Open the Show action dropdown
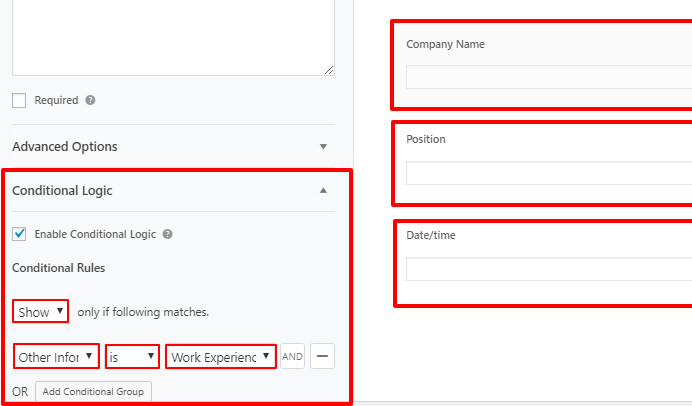The width and height of the screenshot is (692, 406). tap(41, 312)
